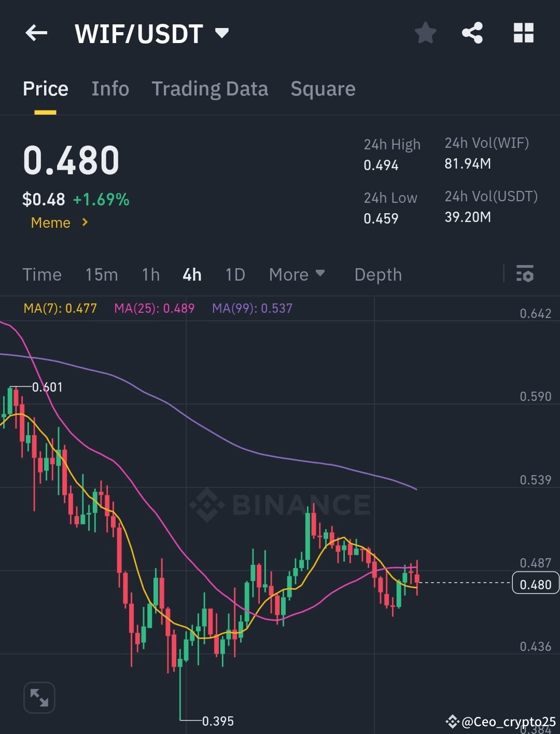The image size is (560, 734).
Task: Select the 4h candle interval
Action: pyautogui.click(x=191, y=274)
